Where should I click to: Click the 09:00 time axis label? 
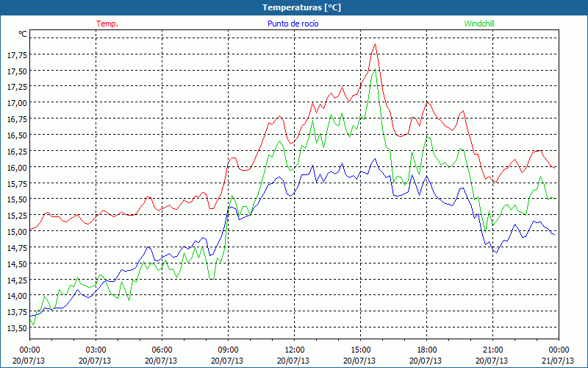[229, 350]
